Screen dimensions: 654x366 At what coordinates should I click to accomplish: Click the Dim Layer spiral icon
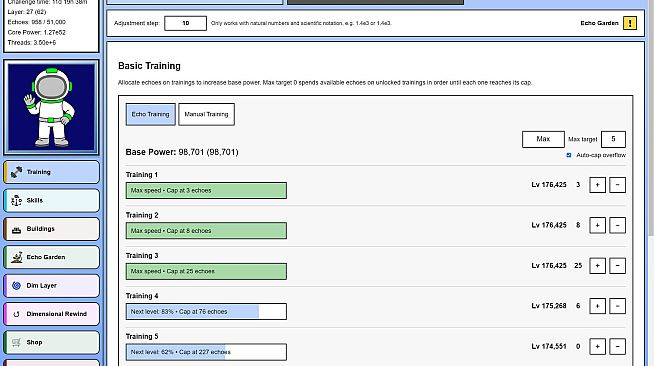coord(16,286)
